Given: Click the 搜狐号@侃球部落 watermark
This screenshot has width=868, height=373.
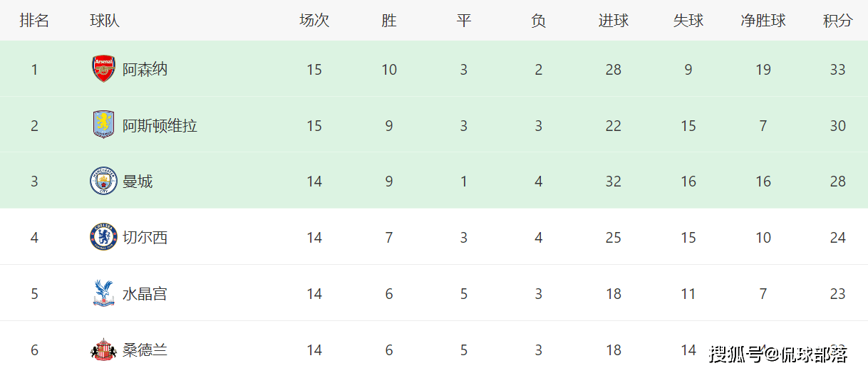Looking at the screenshot, I should click(x=777, y=353).
